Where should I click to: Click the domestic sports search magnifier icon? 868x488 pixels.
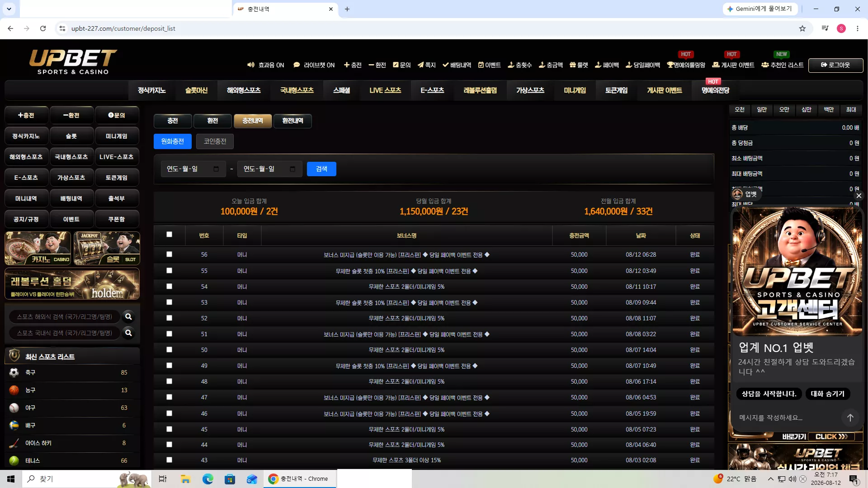coord(128,333)
